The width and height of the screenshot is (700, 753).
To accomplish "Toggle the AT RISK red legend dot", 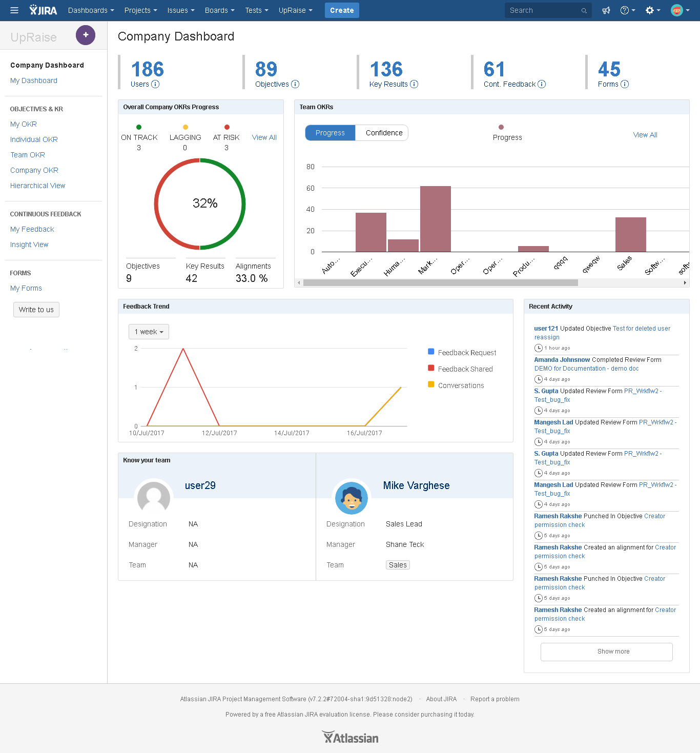I will [227, 127].
